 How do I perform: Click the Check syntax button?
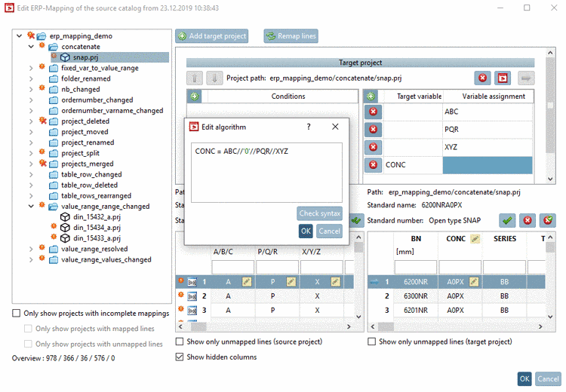319,213
